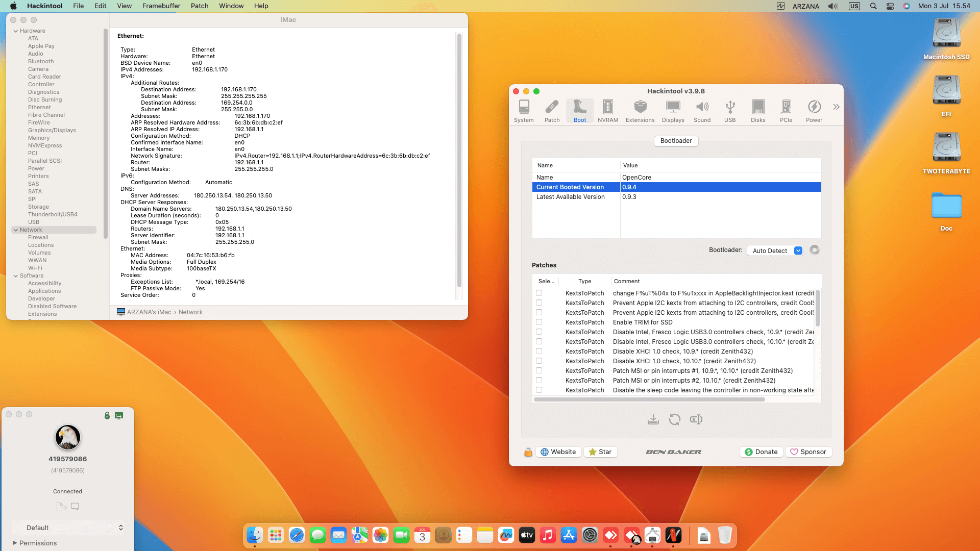Image resolution: width=980 pixels, height=551 pixels.
Task: Show more toolbar items via double chevron
Action: (836, 107)
